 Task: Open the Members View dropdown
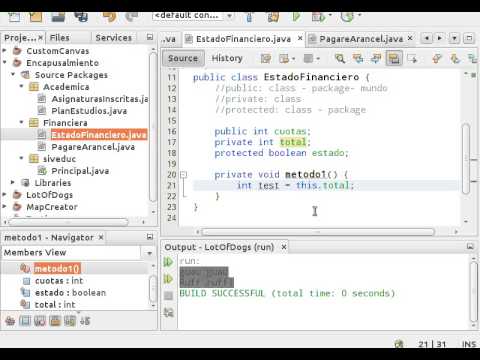149,253
